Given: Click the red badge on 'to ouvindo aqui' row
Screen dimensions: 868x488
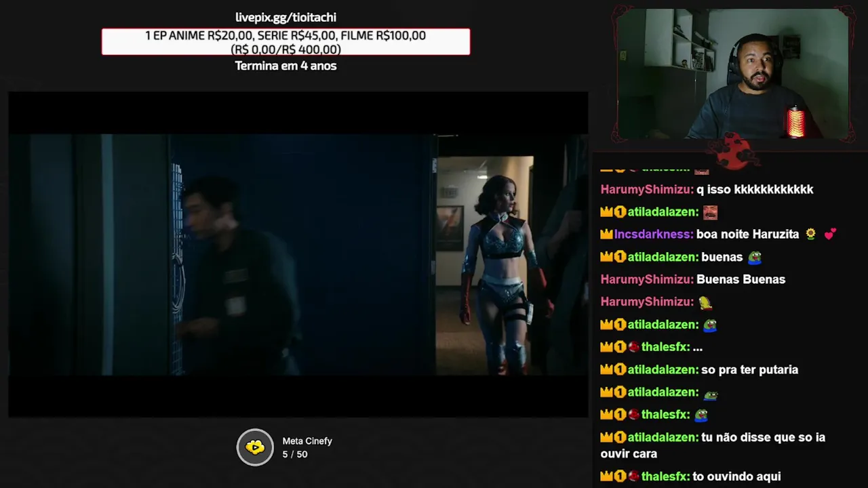Looking at the screenshot, I should tap(633, 476).
